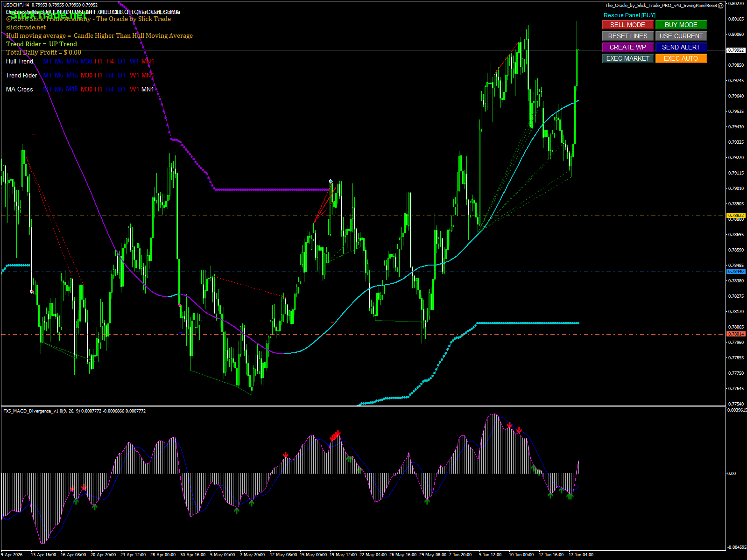Click the blue diamond marker at 19 May high
Screen dimensions: 747x560
331,181
